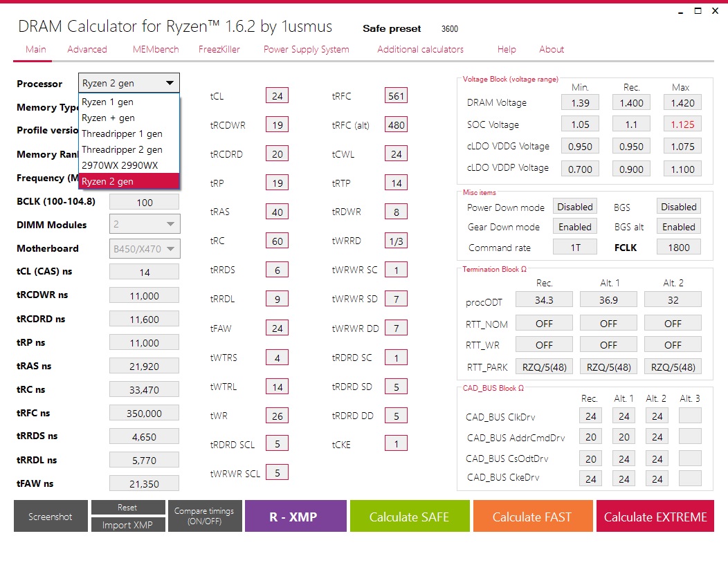Pick 2970WX 2990WX option
This screenshot has height=574, width=728.
pyautogui.click(x=129, y=165)
